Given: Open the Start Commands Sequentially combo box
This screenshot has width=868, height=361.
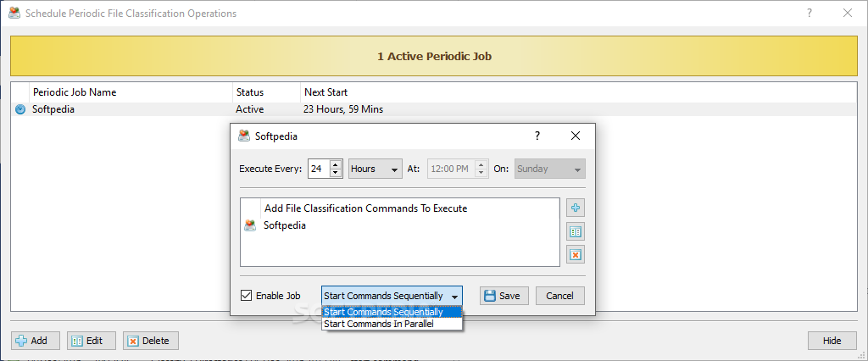Looking at the screenshot, I should pyautogui.click(x=392, y=296).
